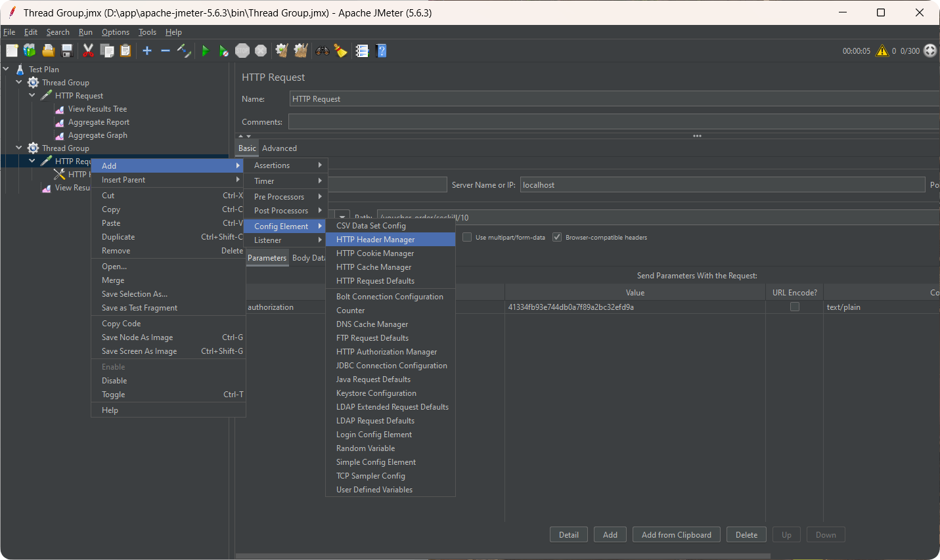
Task: Save the test plan with floppy icon
Action: (66, 51)
